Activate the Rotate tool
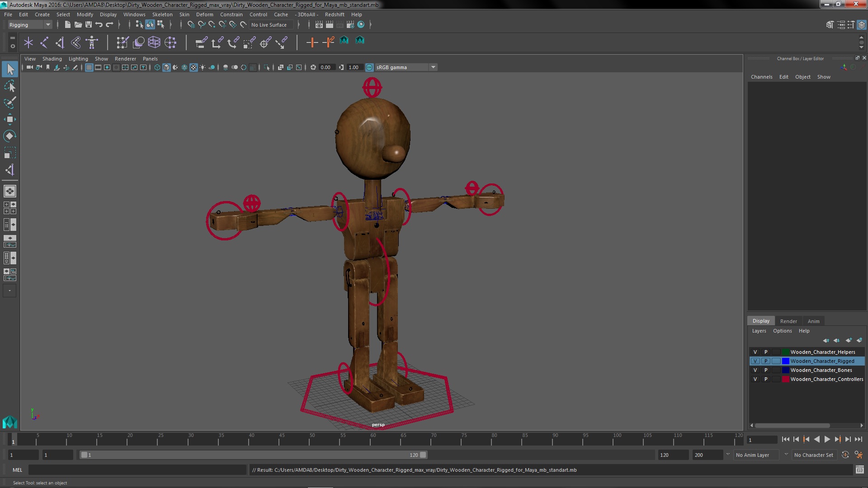The image size is (868, 488). pos(10,136)
